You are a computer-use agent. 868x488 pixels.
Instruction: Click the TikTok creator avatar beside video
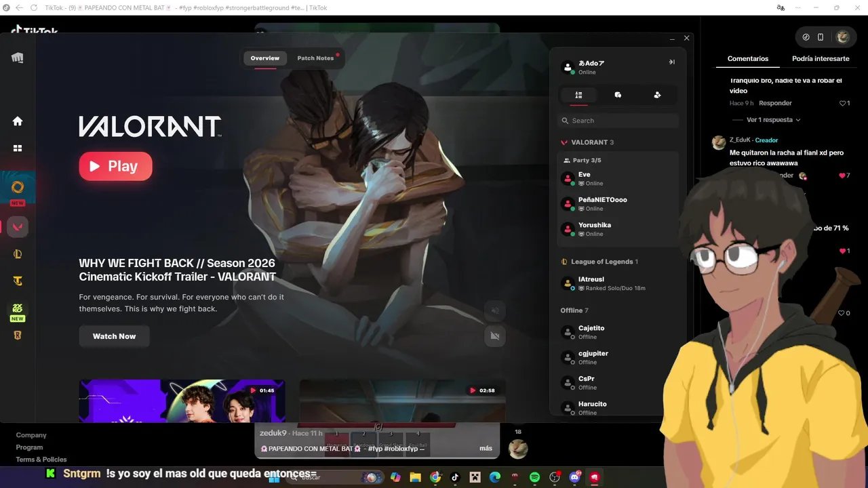[518, 449]
